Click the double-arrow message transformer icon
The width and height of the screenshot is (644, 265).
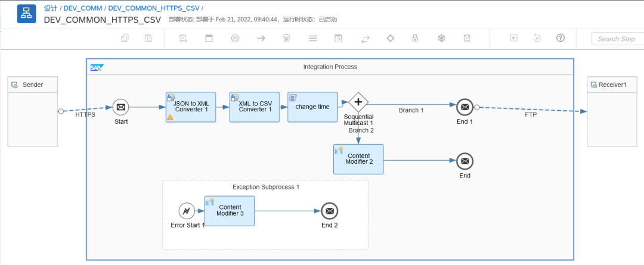click(x=364, y=38)
